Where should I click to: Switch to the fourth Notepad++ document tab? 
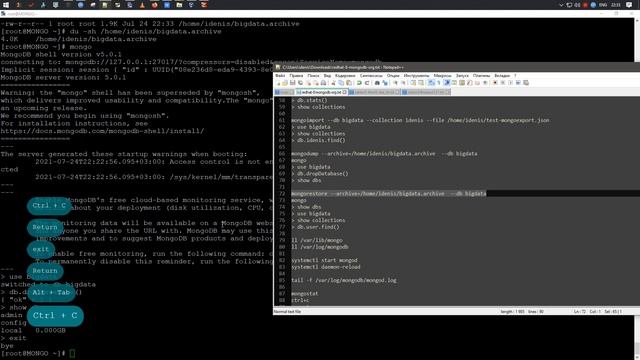click(x=426, y=92)
